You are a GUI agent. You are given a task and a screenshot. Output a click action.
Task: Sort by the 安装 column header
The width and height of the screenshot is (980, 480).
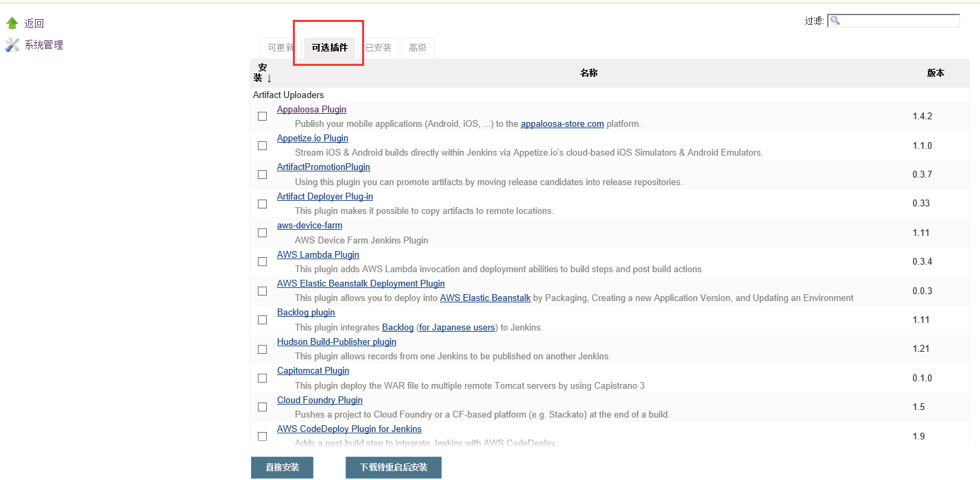click(x=263, y=73)
